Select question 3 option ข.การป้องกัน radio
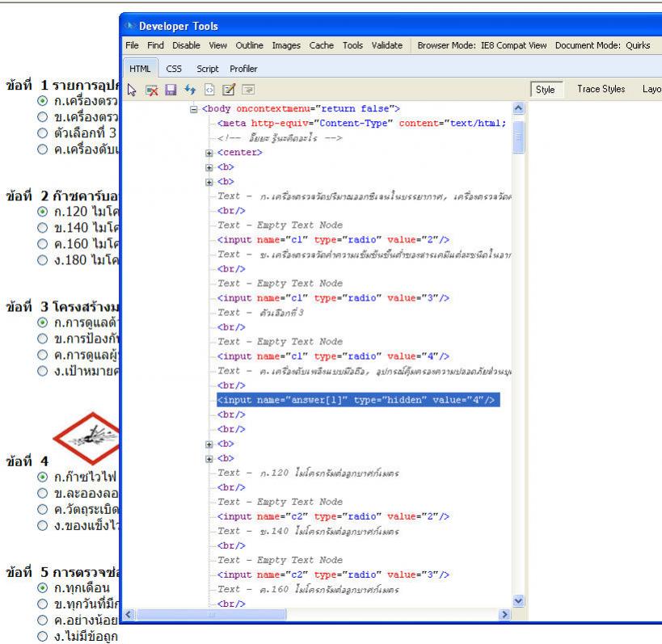Screen dimensions: 662x644 click(42, 339)
